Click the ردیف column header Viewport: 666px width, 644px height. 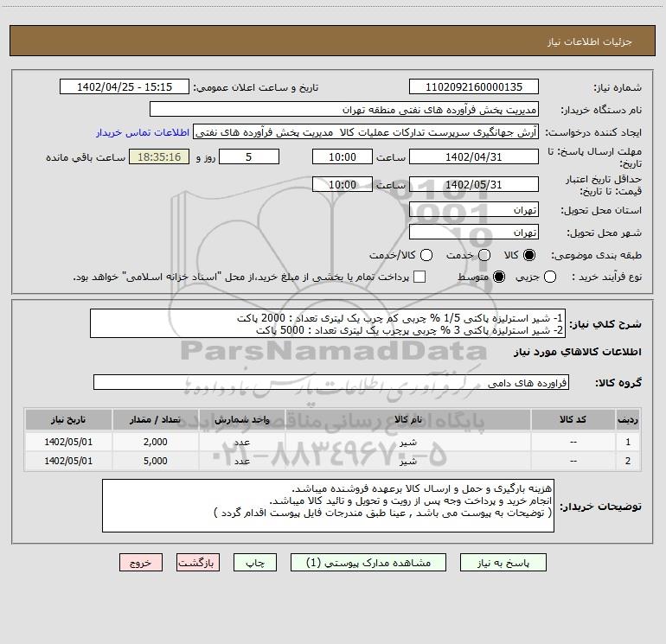[x=628, y=419]
